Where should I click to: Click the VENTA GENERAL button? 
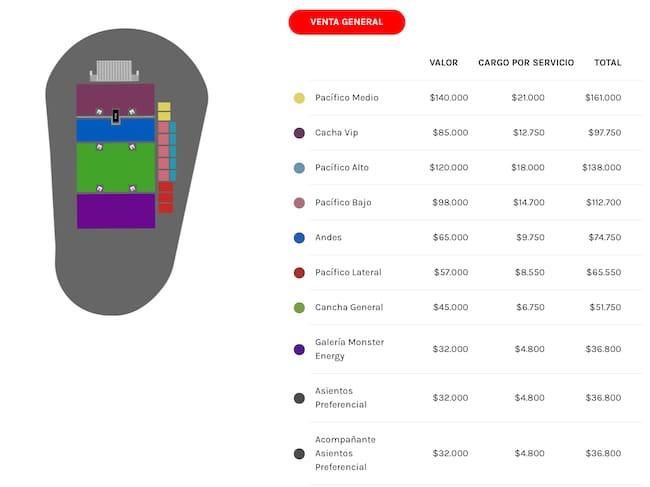(x=346, y=22)
